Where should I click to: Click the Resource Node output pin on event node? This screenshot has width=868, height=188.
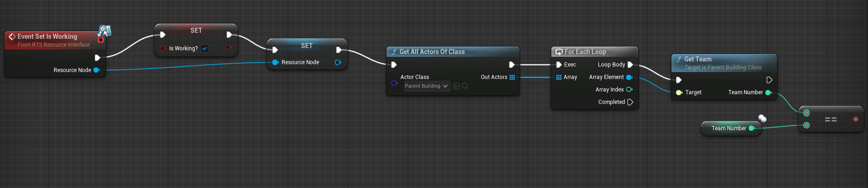pos(97,70)
